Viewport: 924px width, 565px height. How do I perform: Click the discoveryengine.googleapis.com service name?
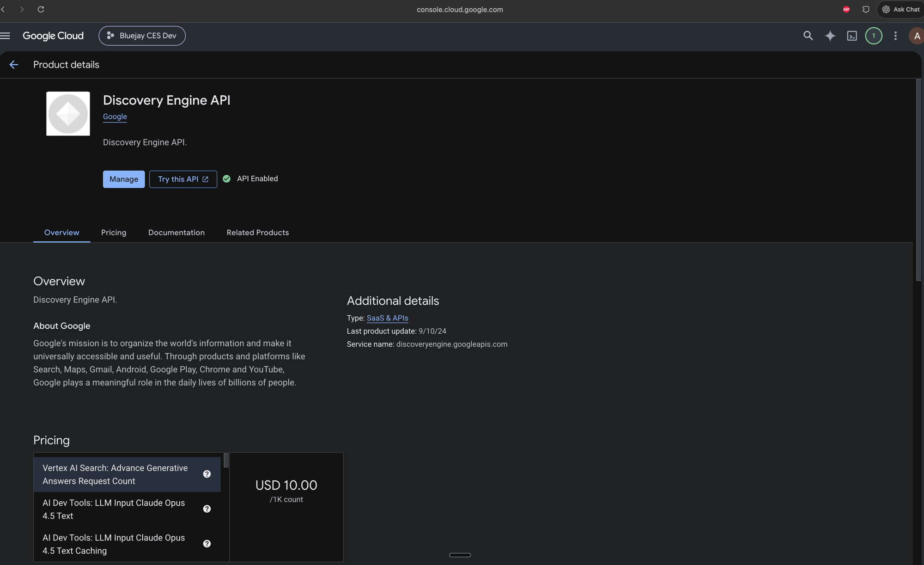tap(452, 344)
